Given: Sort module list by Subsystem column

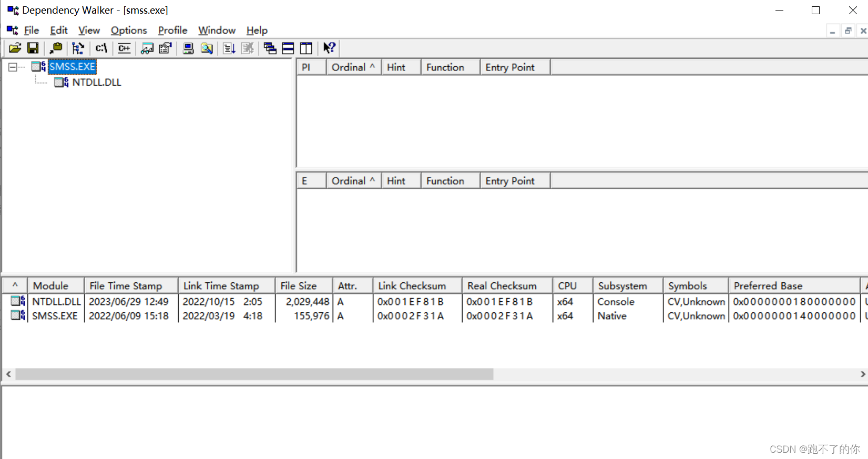Looking at the screenshot, I should pos(628,285).
